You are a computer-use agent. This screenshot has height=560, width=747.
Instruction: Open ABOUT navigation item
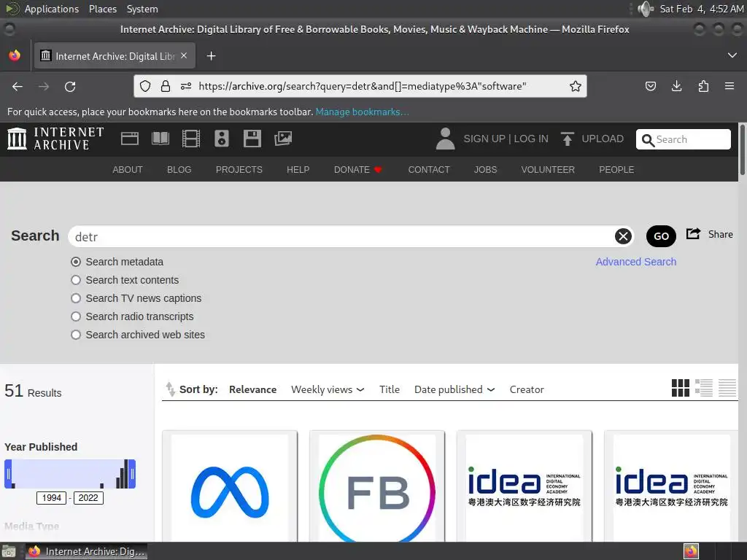127,169
